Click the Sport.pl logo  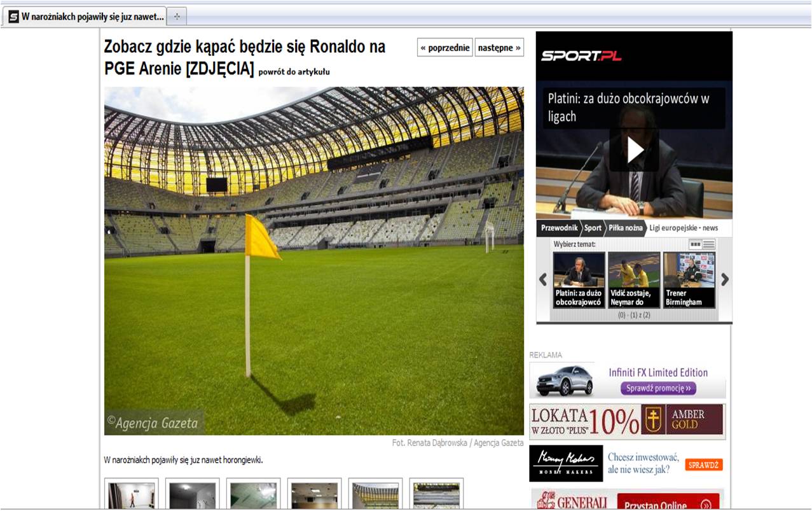tap(581, 56)
